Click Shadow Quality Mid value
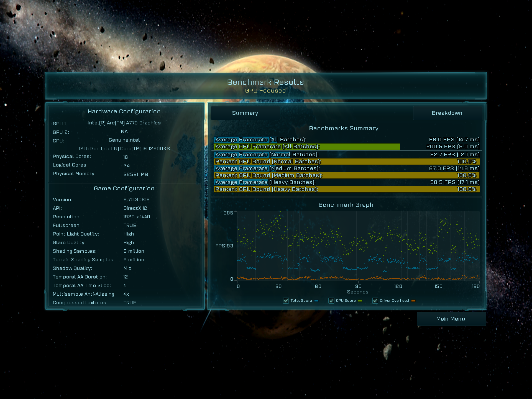This screenshot has width=532, height=399. click(127, 268)
